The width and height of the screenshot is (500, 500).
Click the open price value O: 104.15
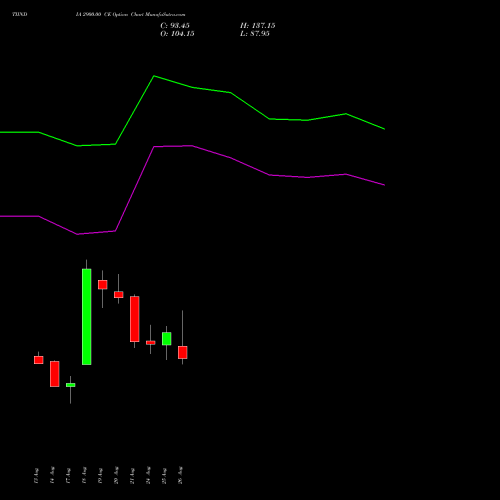point(177,34)
